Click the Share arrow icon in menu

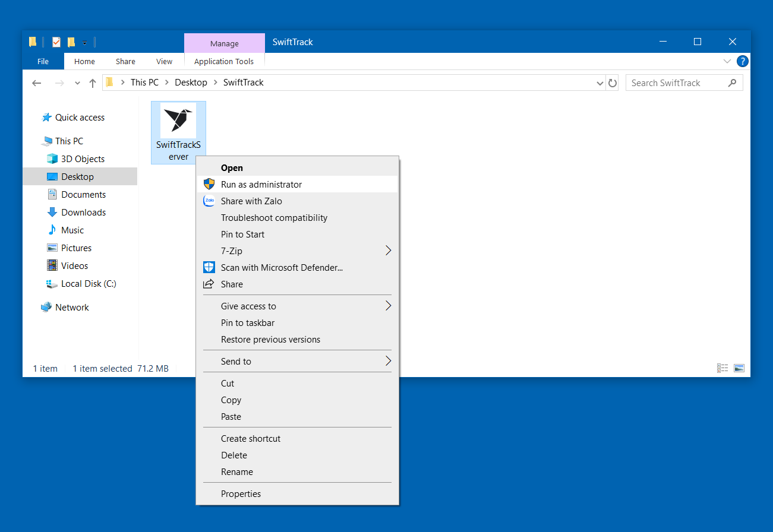209,284
